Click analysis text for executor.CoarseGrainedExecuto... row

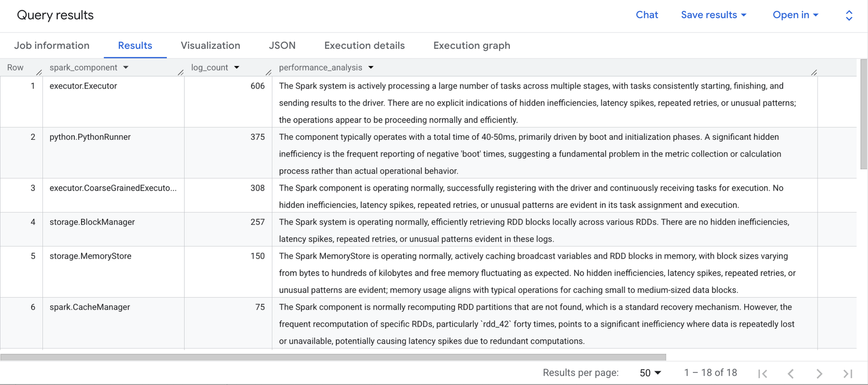[531, 196]
